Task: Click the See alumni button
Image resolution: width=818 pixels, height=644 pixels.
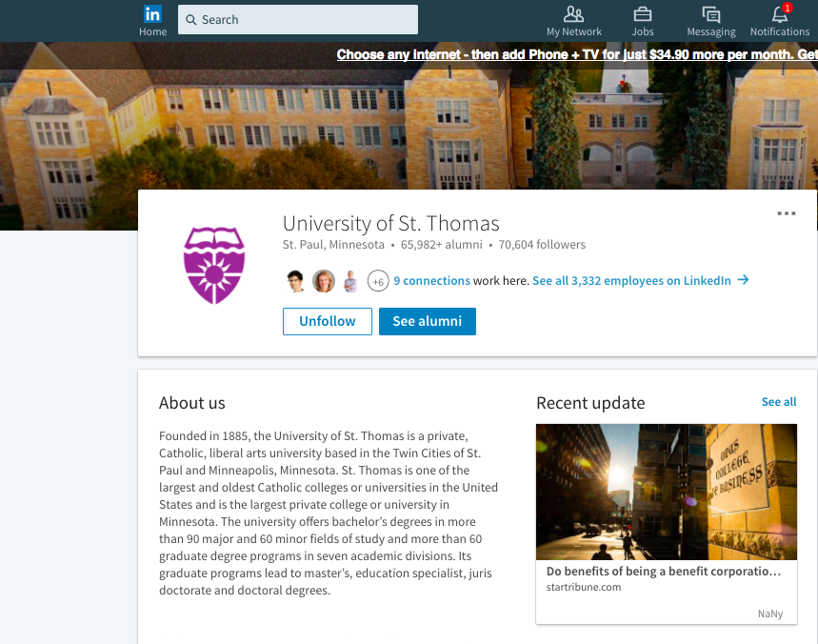Action: point(427,321)
